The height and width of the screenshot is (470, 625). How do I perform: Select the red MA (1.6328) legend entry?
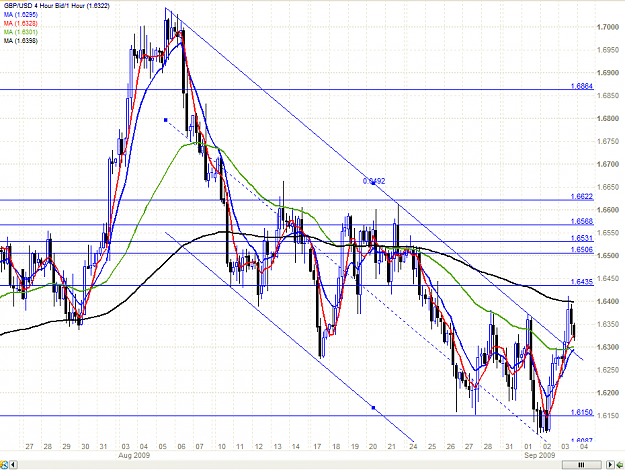coord(21,23)
